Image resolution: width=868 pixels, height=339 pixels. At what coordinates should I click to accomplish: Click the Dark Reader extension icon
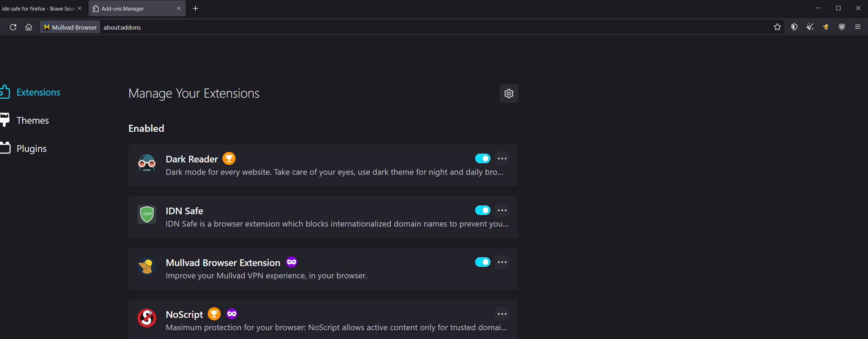click(147, 163)
